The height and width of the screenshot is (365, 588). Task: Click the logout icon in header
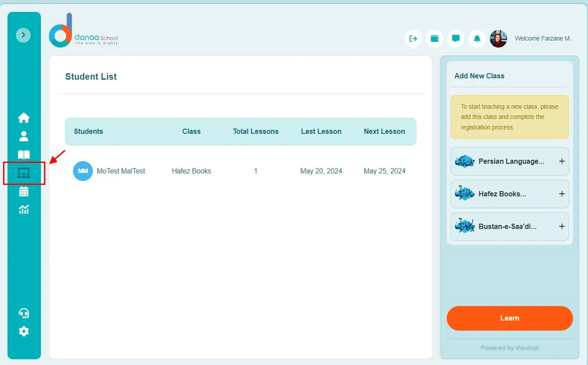(413, 39)
